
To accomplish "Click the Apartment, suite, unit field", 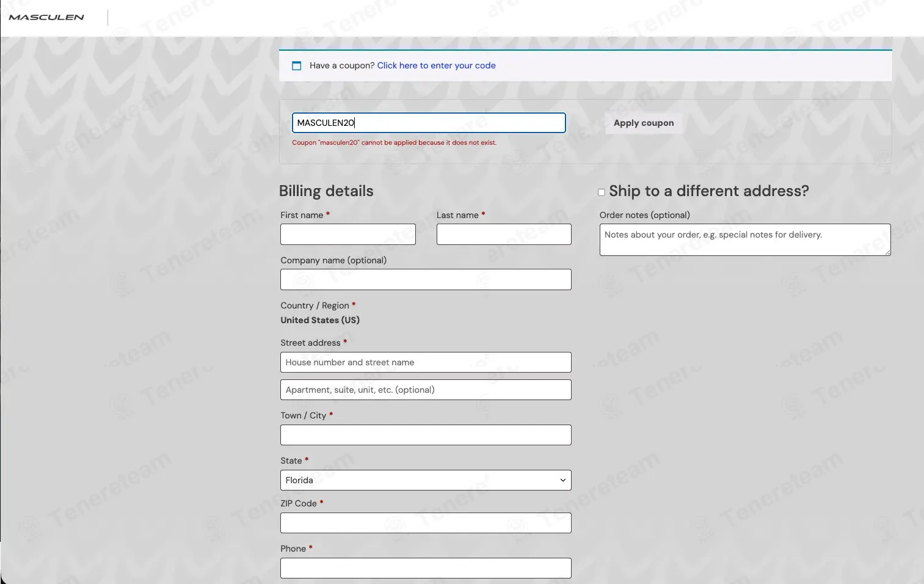I will [x=426, y=390].
